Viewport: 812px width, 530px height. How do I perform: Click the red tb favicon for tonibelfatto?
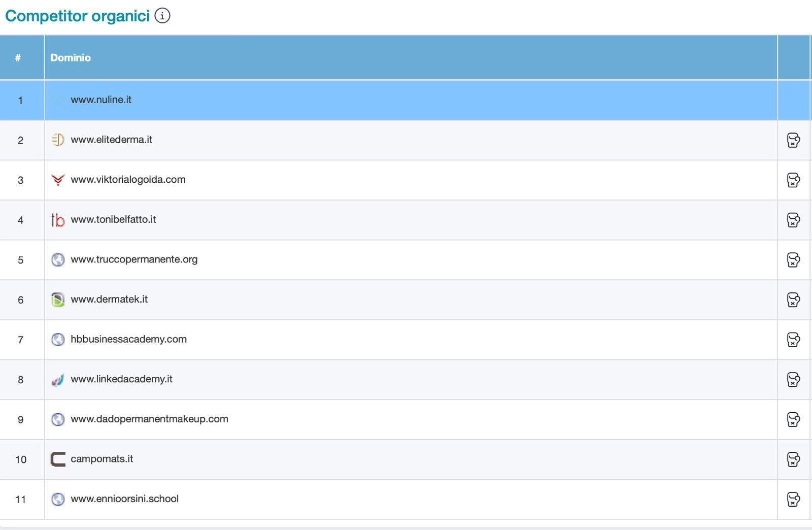tap(58, 220)
